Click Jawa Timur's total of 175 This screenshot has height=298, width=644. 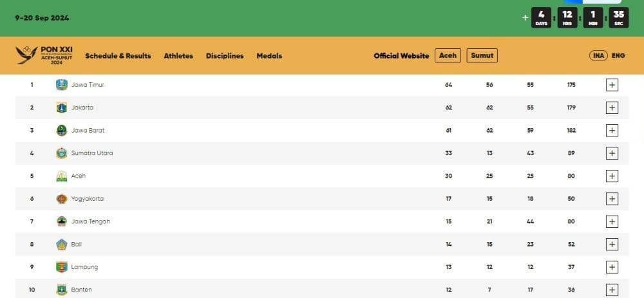pos(571,85)
